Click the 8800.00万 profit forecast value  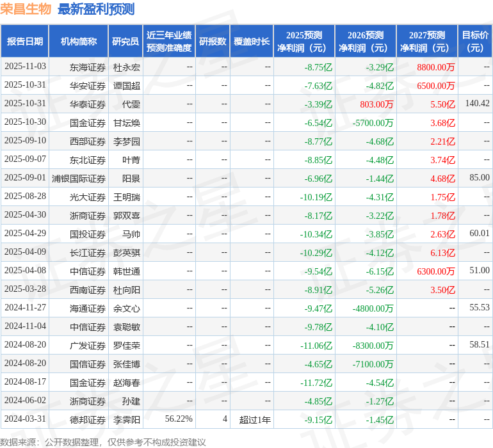pos(435,67)
